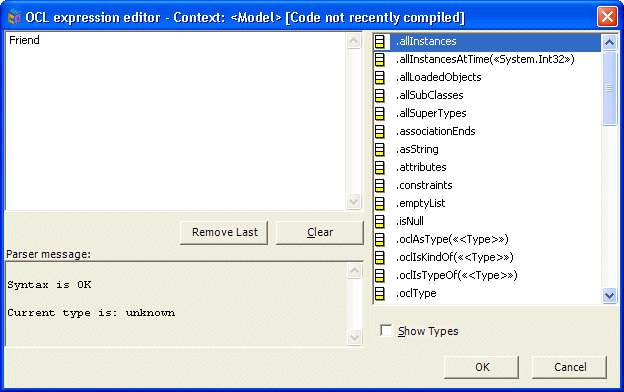Viewport: 624px width, 392px height.
Task: Click the icon beside .oclIsKindOf
Action: coord(380,258)
